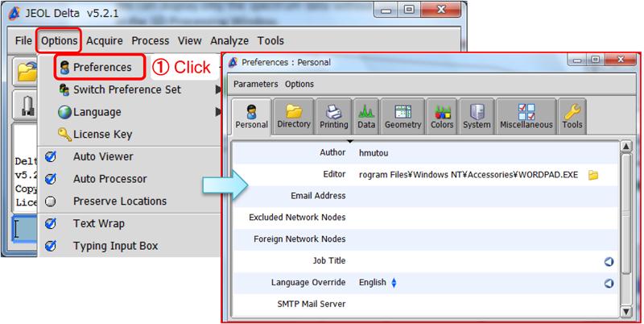Switch to the Data tab
The height and width of the screenshot is (324, 644).
coord(366,117)
